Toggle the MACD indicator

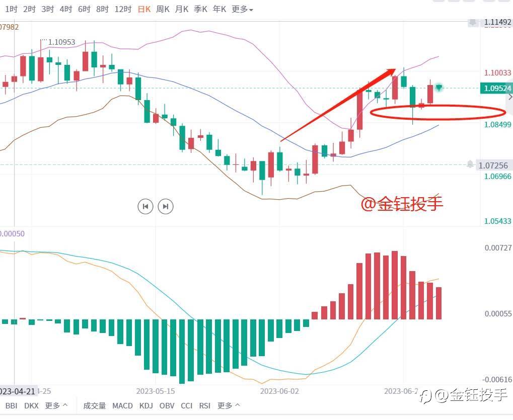(x=122, y=405)
